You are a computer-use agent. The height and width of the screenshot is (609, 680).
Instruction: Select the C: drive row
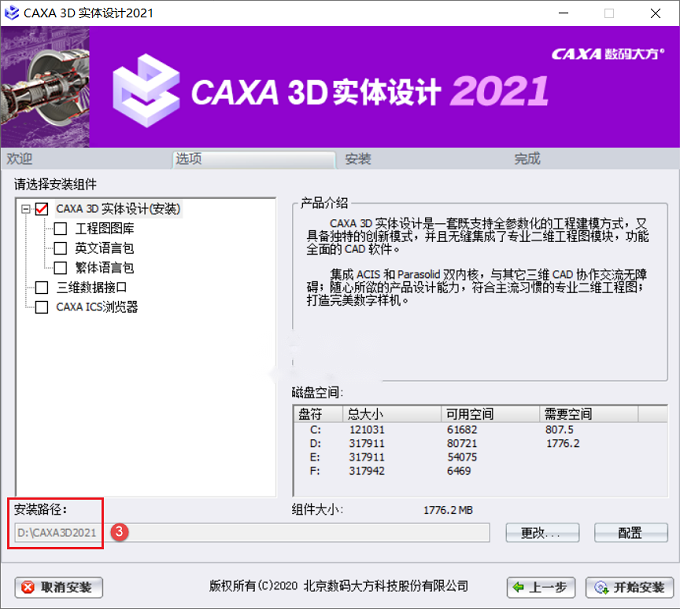pos(480,430)
